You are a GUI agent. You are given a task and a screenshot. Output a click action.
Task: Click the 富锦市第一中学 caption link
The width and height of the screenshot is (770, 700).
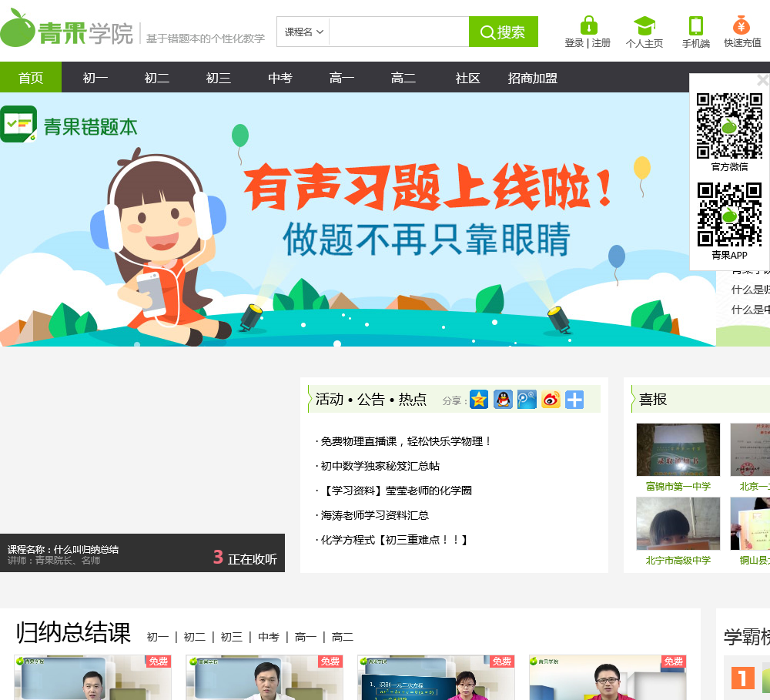678,487
